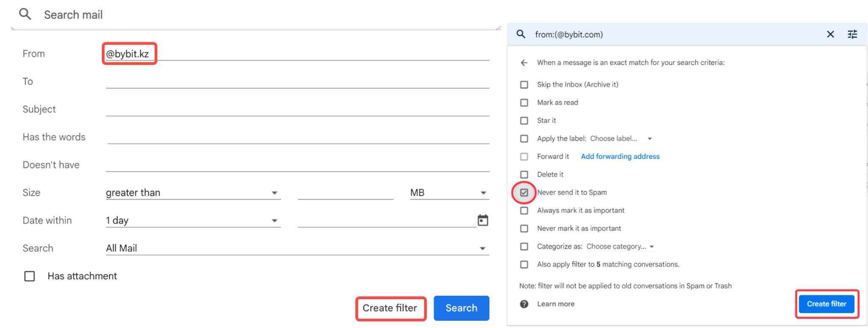
Task: Expand the Size 'greater than' dropdown
Action: pos(193,193)
